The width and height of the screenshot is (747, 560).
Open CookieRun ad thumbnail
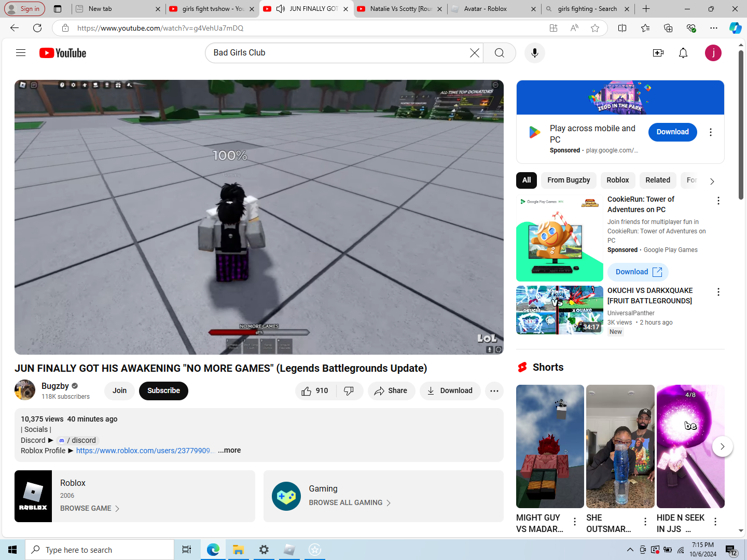click(560, 238)
